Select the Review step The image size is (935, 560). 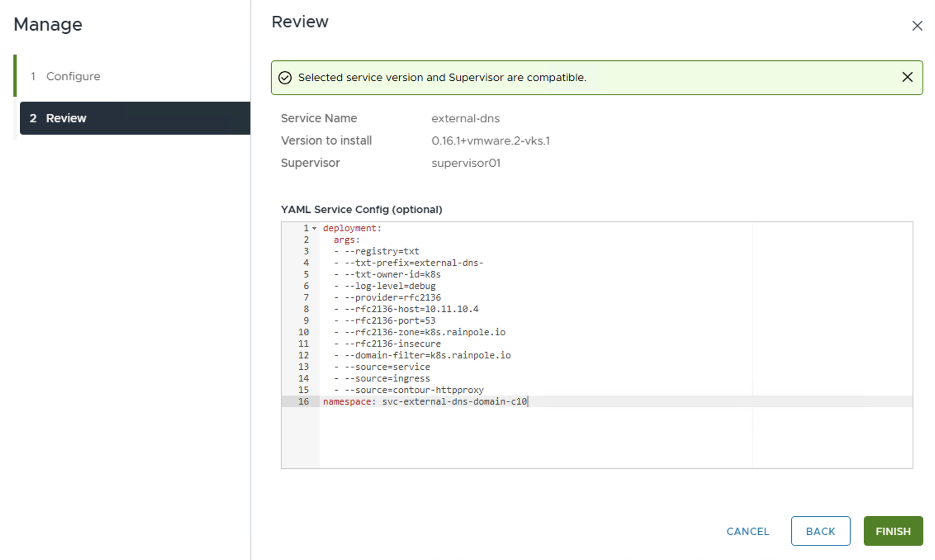click(x=66, y=118)
